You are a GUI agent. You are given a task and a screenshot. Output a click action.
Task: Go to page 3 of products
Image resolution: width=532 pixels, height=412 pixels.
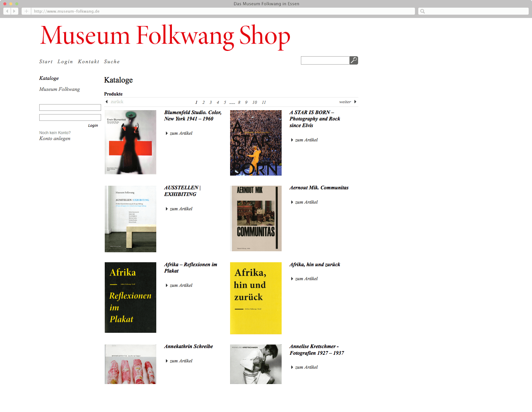[x=210, y=102]
